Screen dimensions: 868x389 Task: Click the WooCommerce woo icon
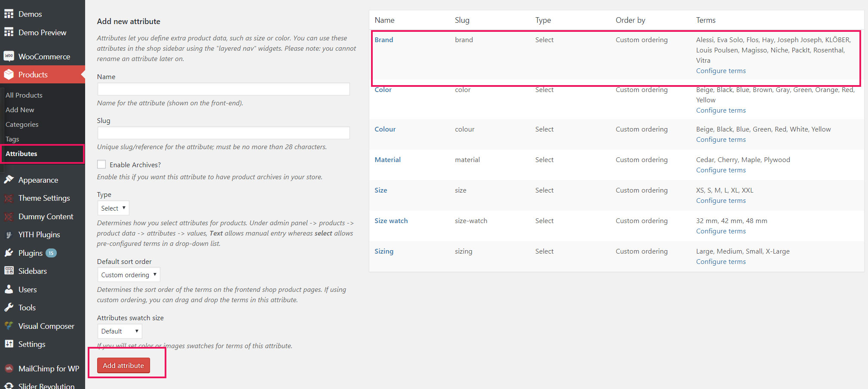pos(9,56)
